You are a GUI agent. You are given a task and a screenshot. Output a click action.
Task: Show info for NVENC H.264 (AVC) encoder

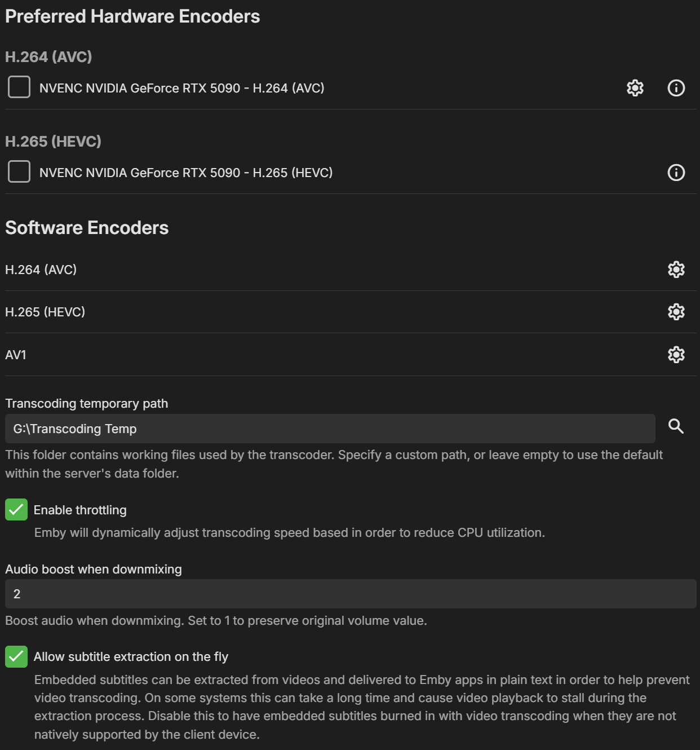coord(676,88)
